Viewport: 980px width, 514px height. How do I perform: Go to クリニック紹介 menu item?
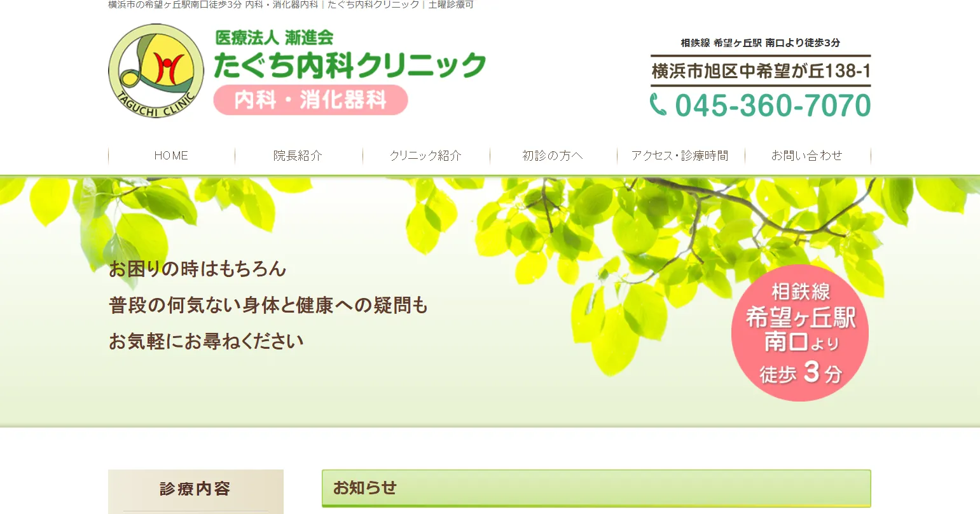click(426, 156)
